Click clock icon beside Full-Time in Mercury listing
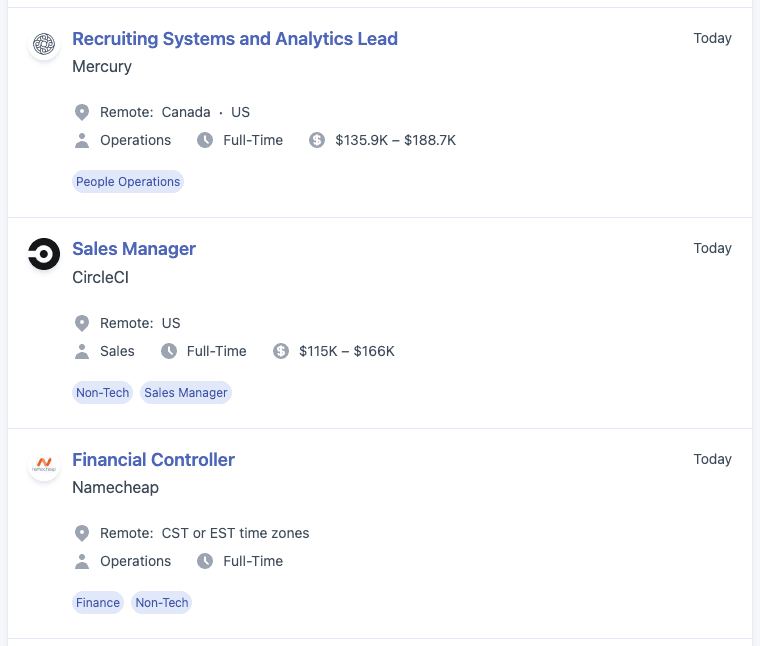Viewport: 760px width, 646px height. (x=205, y=141)
